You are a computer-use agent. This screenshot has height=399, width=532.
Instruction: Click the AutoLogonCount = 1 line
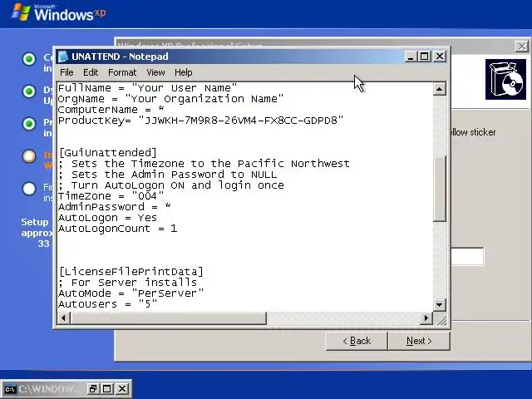(x=118, y=229)
